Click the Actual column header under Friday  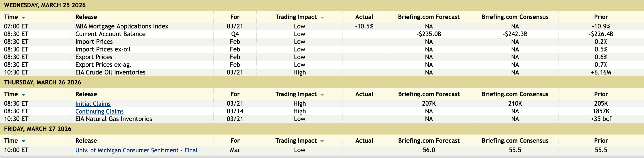[364, 141]
